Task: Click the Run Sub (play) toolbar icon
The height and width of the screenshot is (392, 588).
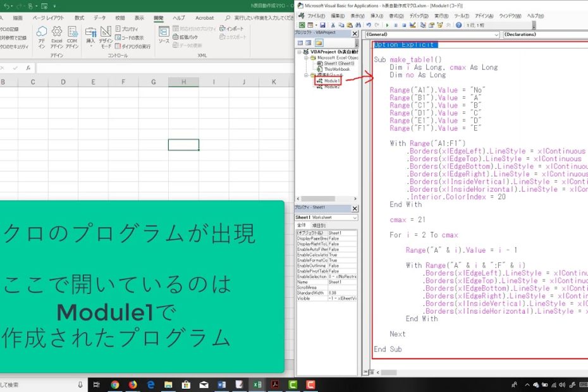Action: click(386, 25)
